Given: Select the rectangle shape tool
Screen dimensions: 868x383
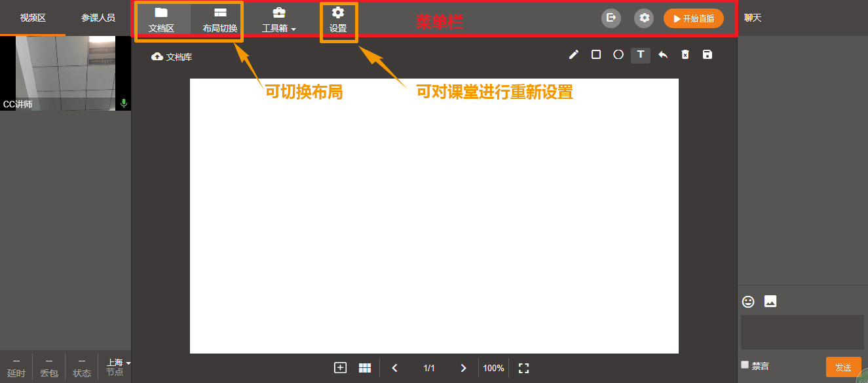Looking at the screenshot, I should pyautogui.click(x=596, y=55).
